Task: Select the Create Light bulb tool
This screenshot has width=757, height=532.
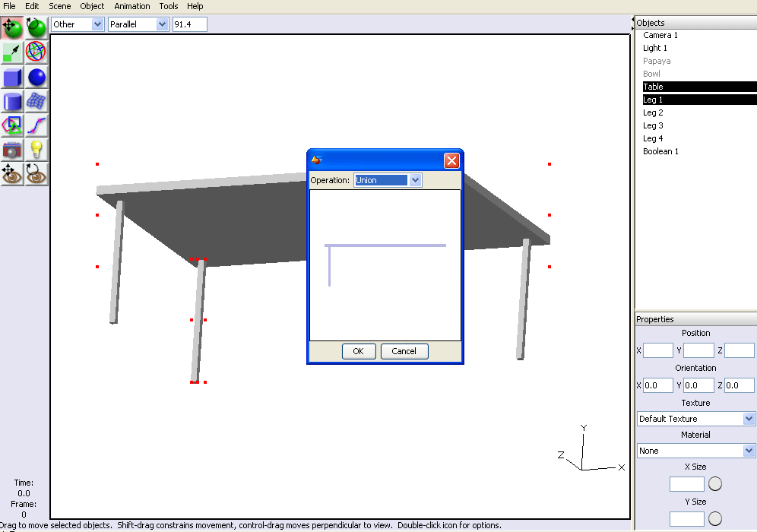Action: (x=36, y=150)
